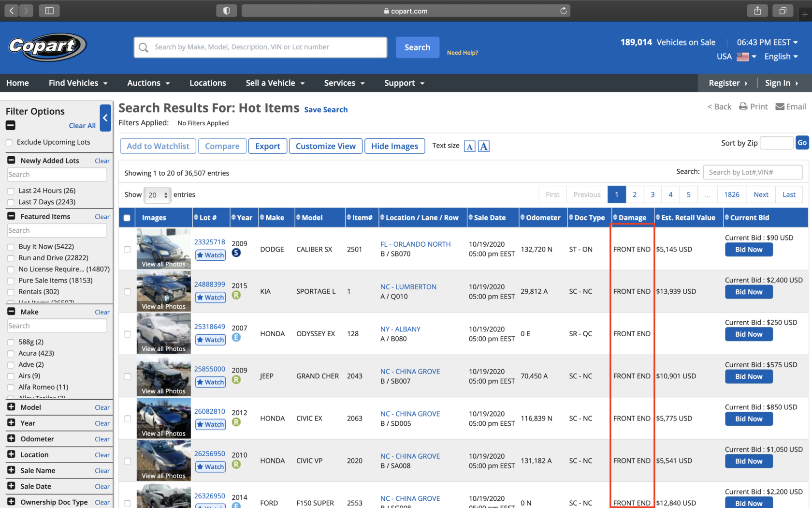
Task: Watch lot 23325718 with star button
Action: click(x=210, y=255)
